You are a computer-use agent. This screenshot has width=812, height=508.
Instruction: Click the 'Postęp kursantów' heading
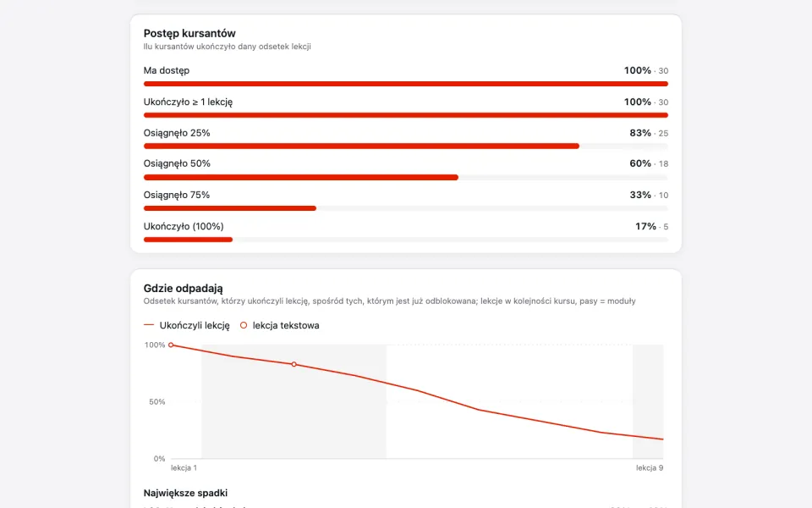(189, 33)
